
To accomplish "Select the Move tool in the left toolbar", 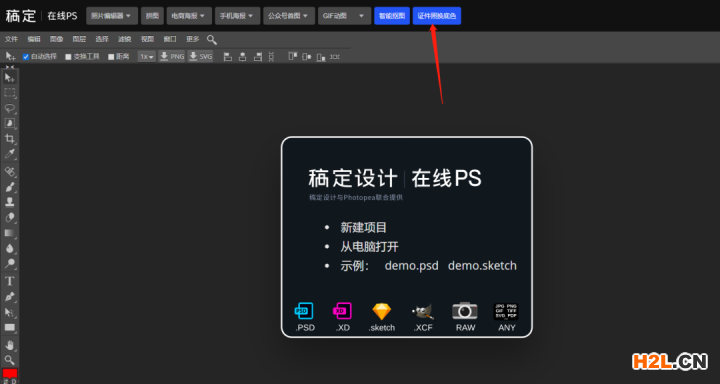I will [x=10, y=78].
